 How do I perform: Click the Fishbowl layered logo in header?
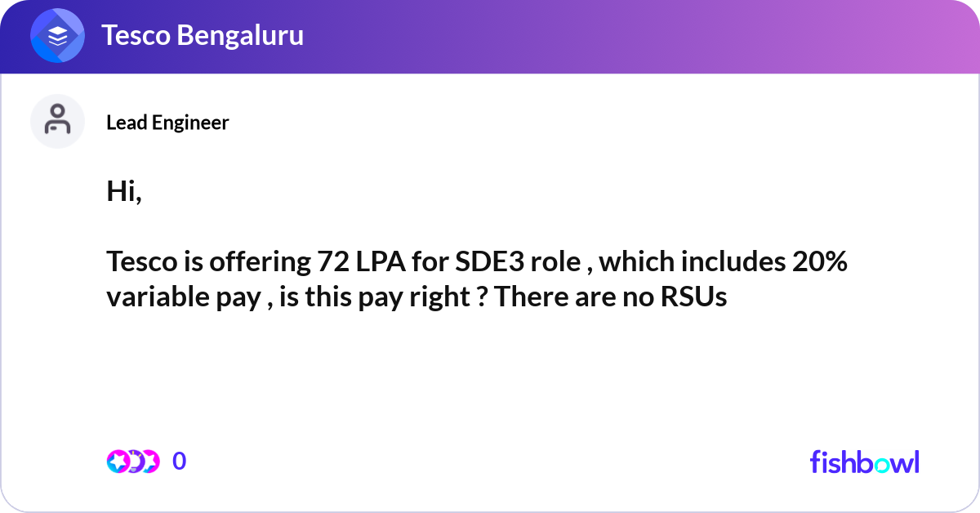point(58,37)
